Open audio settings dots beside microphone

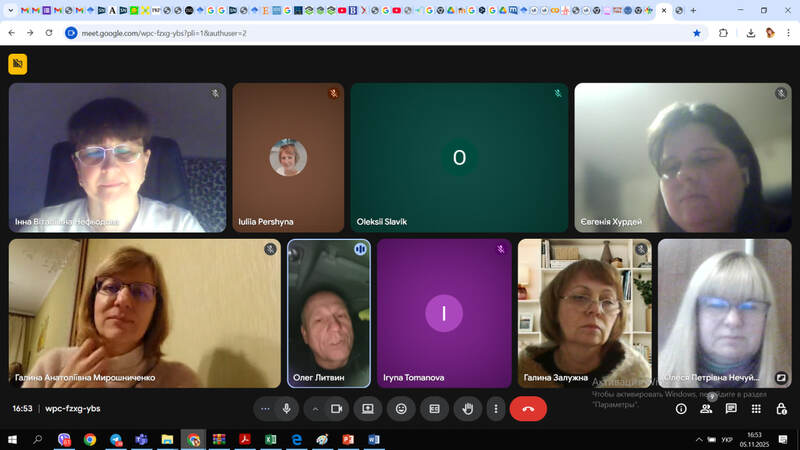(265, 408)
